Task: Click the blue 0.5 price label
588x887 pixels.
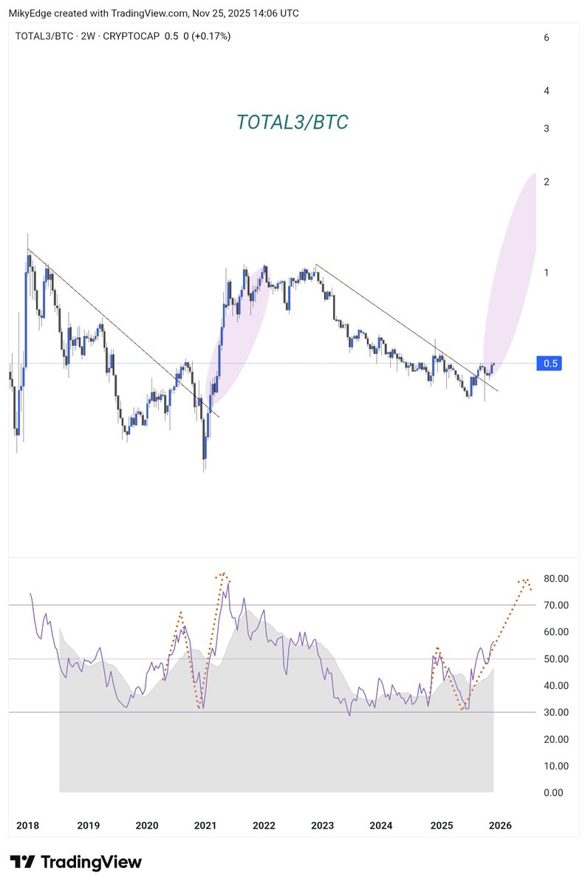Action: (550, 363)
